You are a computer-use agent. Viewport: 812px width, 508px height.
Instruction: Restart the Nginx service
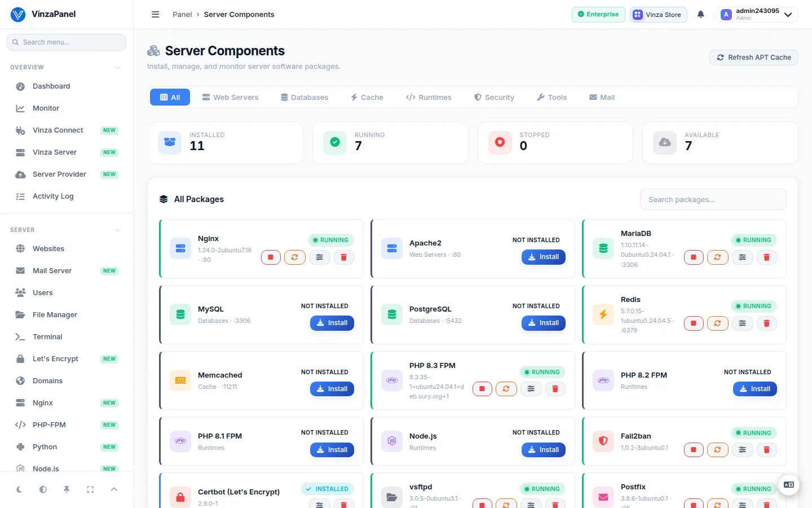point(295,257)
